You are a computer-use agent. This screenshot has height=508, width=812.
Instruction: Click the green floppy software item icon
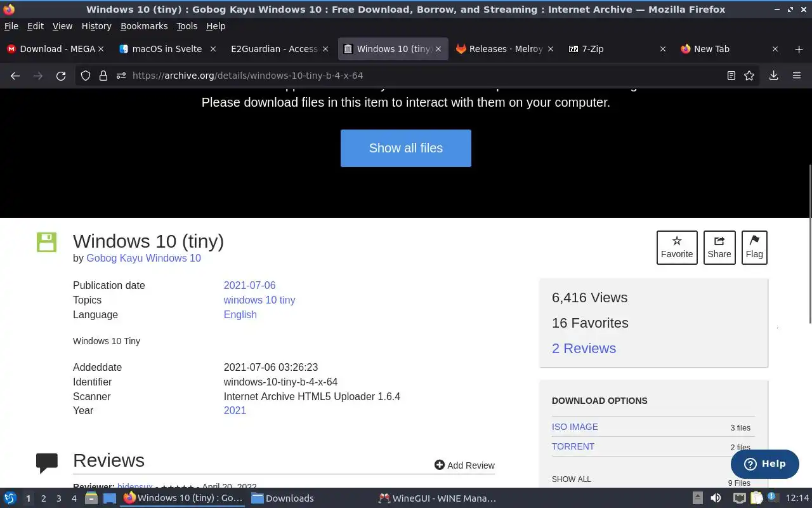coord(47,242)
